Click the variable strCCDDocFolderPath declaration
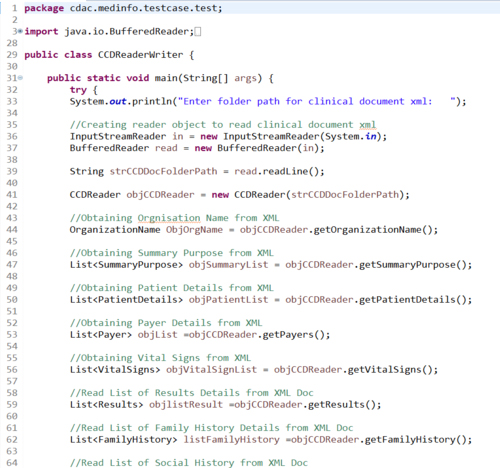The image size is (500, 468). coord(163,171)
